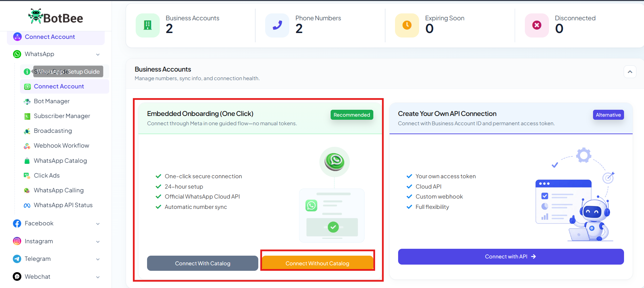
Task: Click the Meta icon for WhatsApp API Status
Action: tap(27, 205)
